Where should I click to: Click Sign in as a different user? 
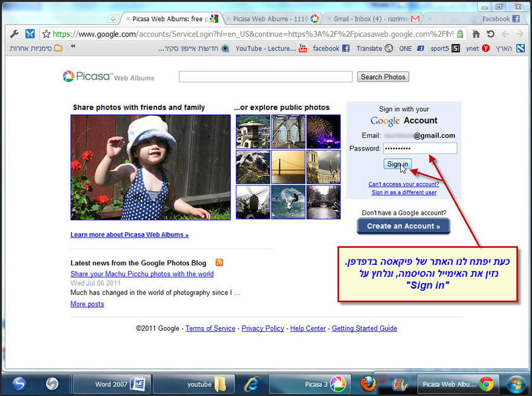pyautogui.click(x=404, y=192)
